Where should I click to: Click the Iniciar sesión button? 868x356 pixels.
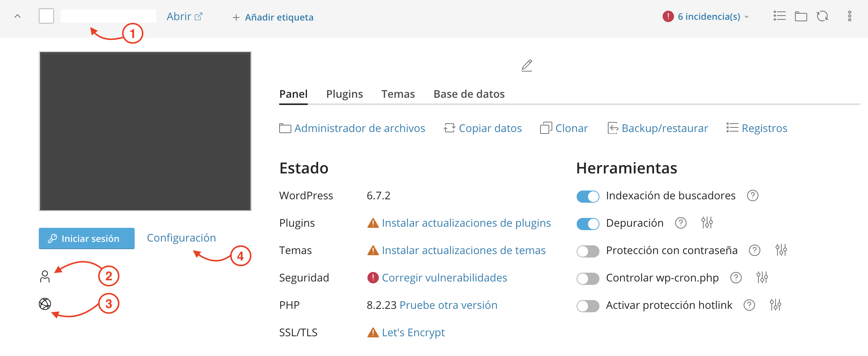coord(87,238)
